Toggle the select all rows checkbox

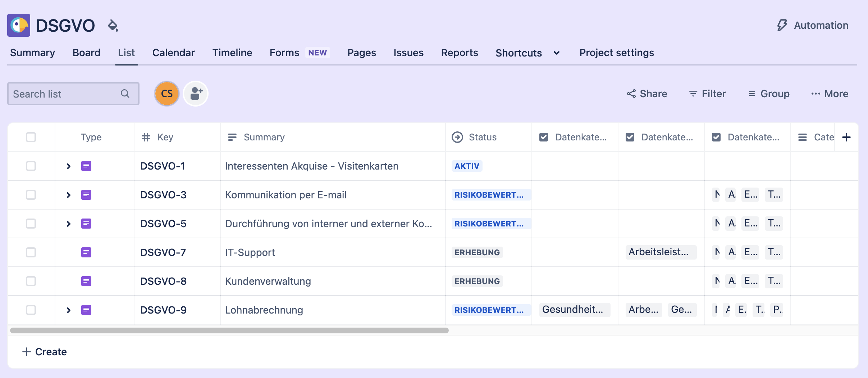(31, 137)
